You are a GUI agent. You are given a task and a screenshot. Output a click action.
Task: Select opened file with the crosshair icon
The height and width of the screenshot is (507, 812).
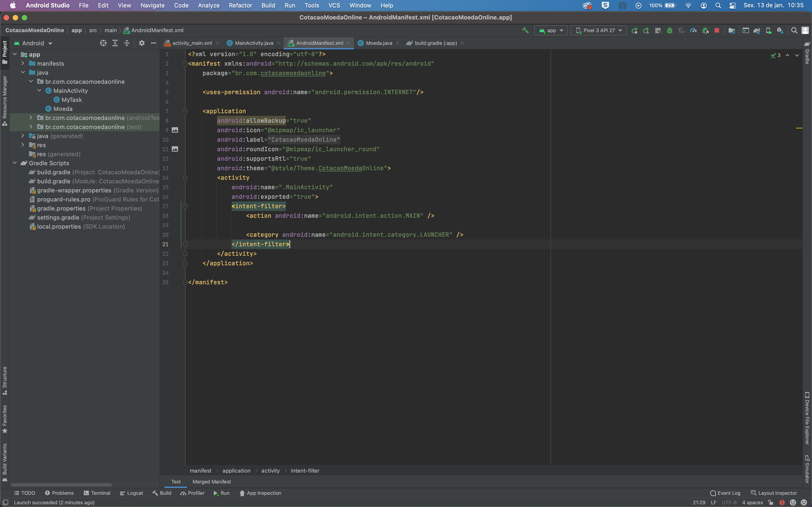tap(103, 43)
